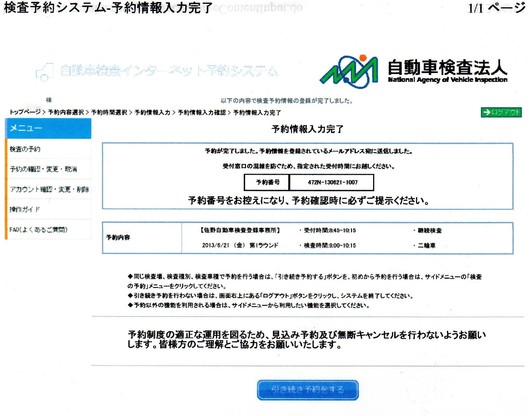
Task: Go back to 予約情報入力確認 breadcrumb
Action: coord(202,112)
